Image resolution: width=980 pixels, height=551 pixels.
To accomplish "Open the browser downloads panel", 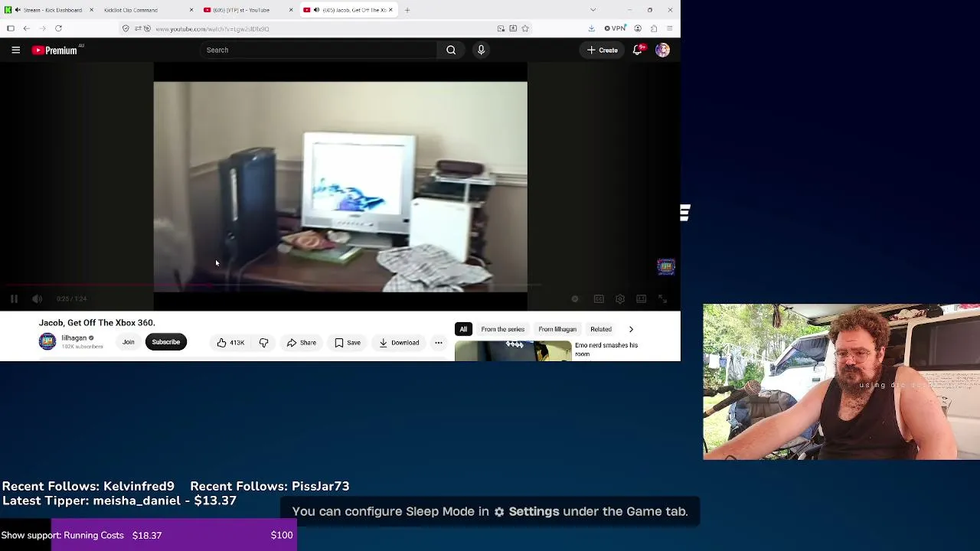I will coord(591,28).
